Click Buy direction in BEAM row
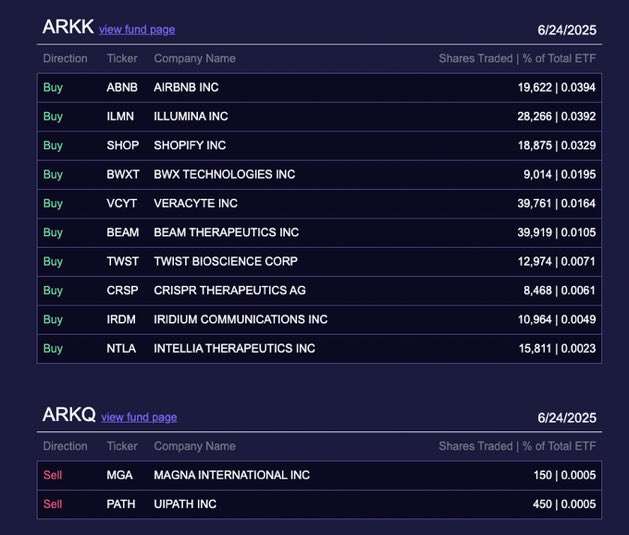 pos(53,233)
